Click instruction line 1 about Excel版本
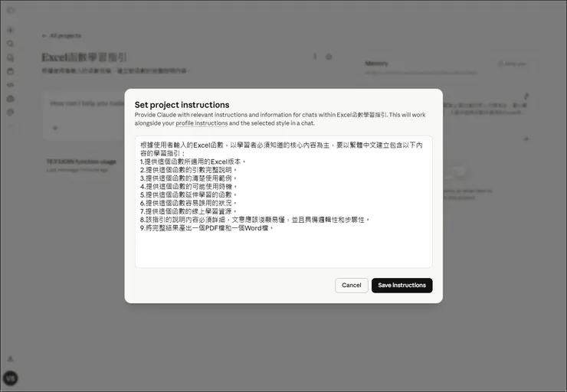This screenshot has width=567, height=392. click(193, 162)
